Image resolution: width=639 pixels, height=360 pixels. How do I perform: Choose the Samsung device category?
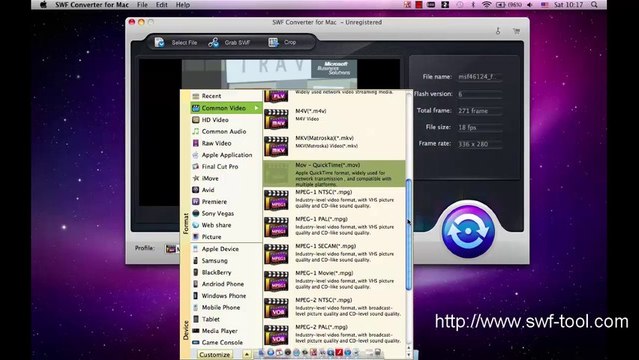click(x=226, y=261)
